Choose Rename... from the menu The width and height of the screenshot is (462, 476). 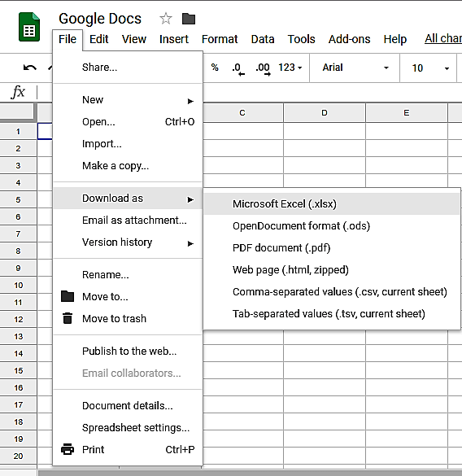point(128,274)
